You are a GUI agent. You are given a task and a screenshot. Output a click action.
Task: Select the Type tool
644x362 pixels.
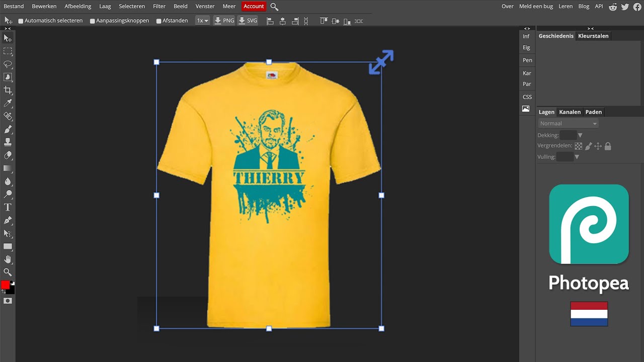click(8, 207)
